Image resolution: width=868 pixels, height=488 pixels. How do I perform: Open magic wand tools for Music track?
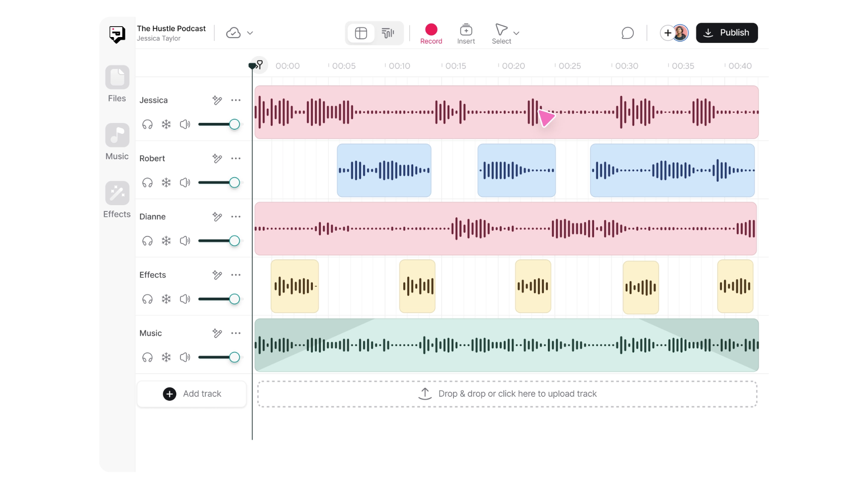217,333
